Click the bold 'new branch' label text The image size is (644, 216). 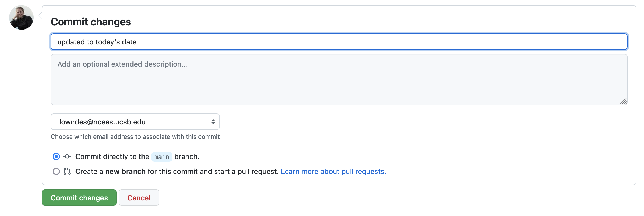[125, 171]
